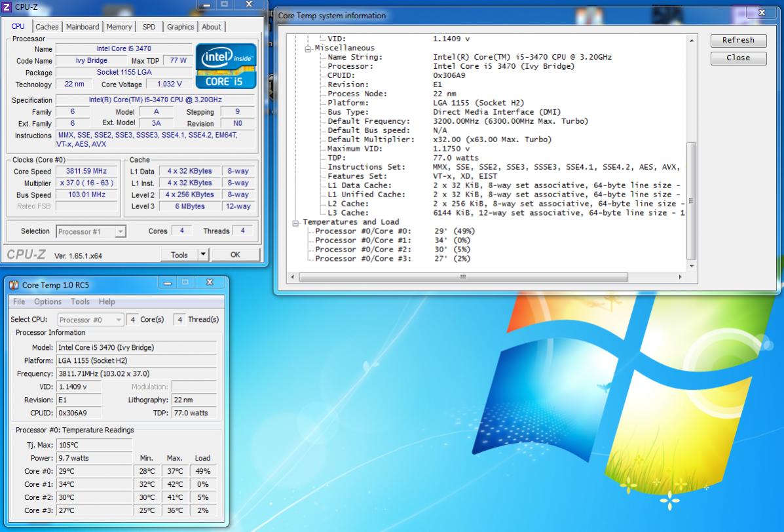Click Core #1 temperature 34°C field
Viewport: 784px width, 532px height.
point(94,484)
